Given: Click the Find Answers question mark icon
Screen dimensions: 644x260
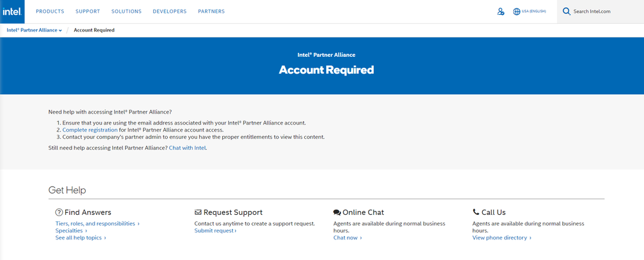Looking at the screenshot, I should point(59,212).
